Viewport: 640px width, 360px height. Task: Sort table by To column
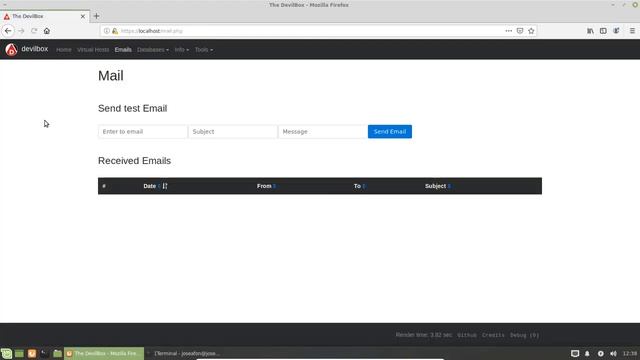(359, 186)
